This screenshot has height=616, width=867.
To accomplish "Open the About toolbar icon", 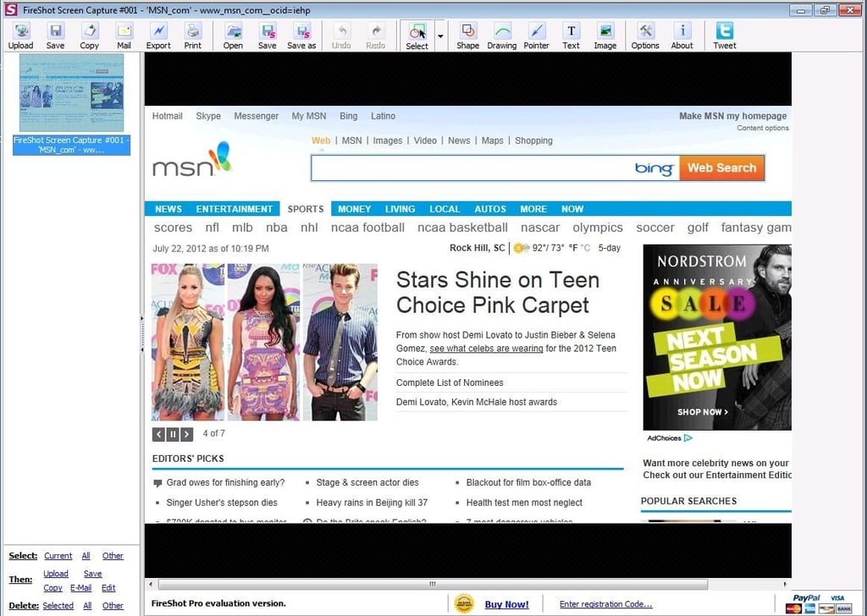I will (682, 36).
